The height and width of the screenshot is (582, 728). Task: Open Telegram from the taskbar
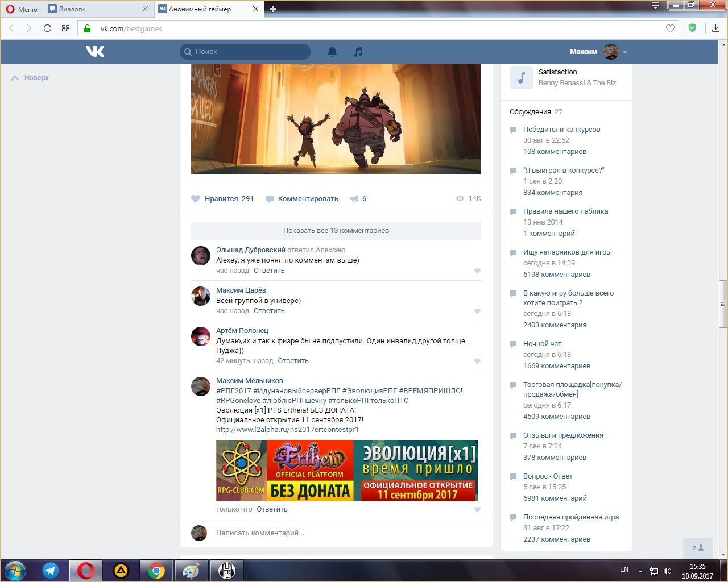pos(51,571)
